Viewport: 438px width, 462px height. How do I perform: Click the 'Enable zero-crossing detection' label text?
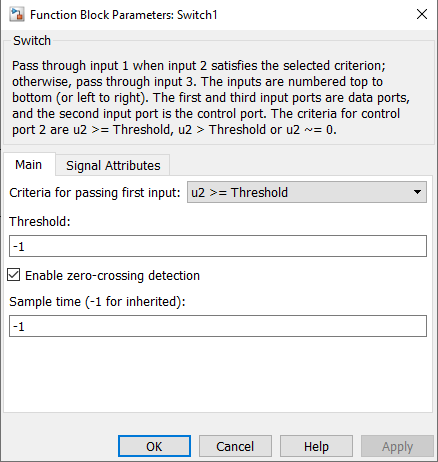[x=112, y=276]
